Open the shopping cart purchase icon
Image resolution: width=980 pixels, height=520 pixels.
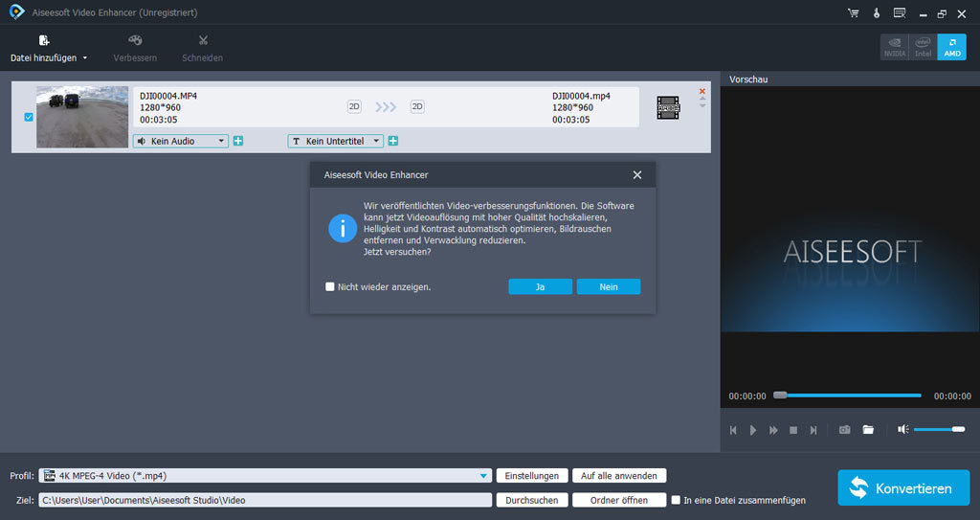(x=853, y=13)
